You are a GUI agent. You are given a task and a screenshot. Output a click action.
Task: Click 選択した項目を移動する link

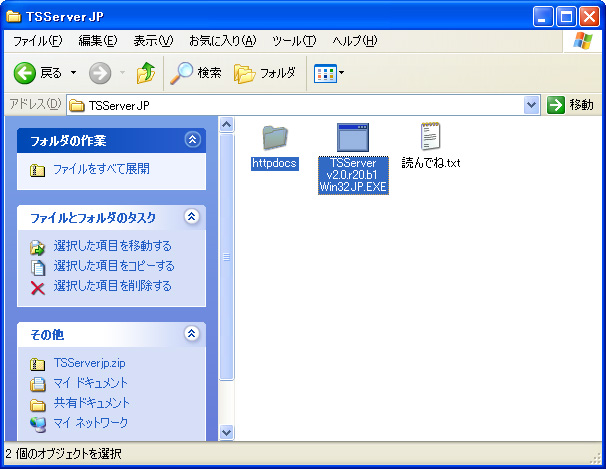(112, 246)
